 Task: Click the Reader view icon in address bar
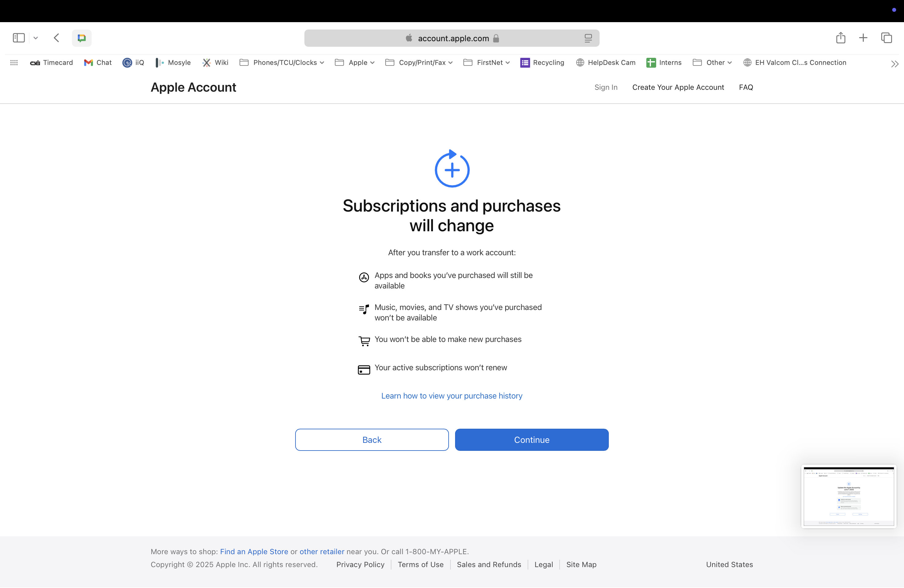(588, 38)
